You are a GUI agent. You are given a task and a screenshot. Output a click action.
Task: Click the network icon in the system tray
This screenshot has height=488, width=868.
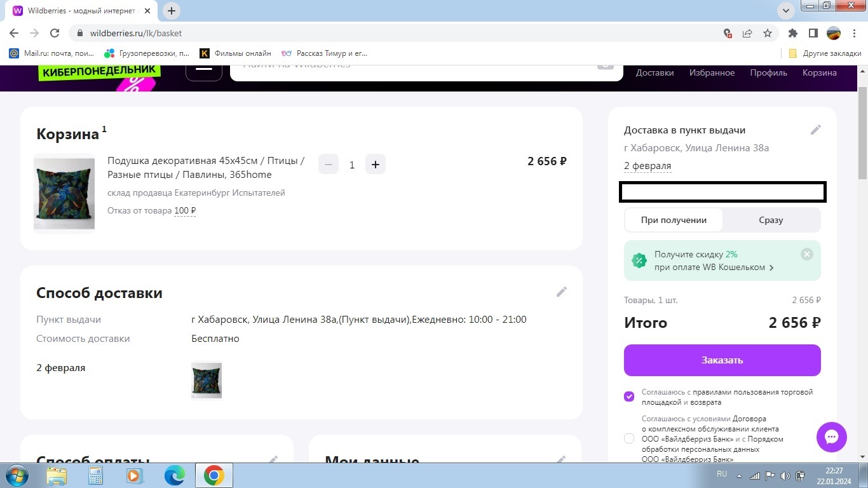click(755, 475)
